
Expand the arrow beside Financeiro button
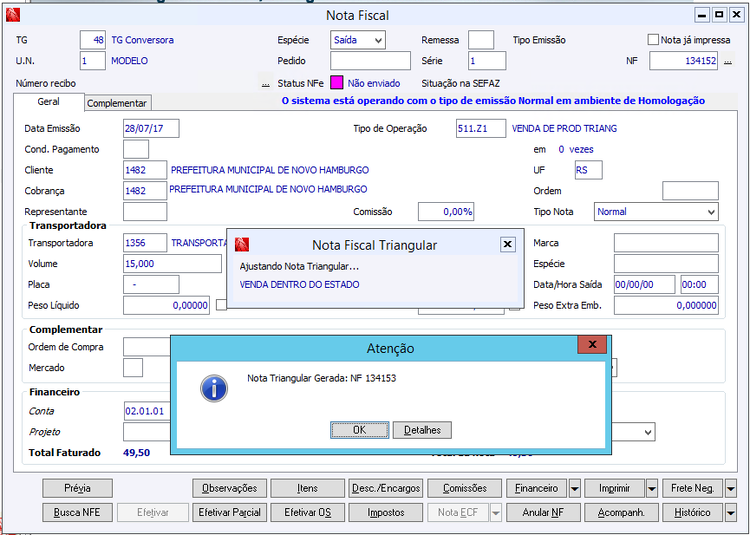pyautogui.click(x=574, y=489)
